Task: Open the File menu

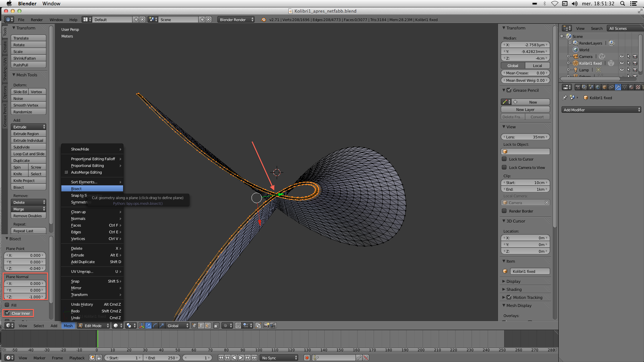Action: click(x=21, y=19)
